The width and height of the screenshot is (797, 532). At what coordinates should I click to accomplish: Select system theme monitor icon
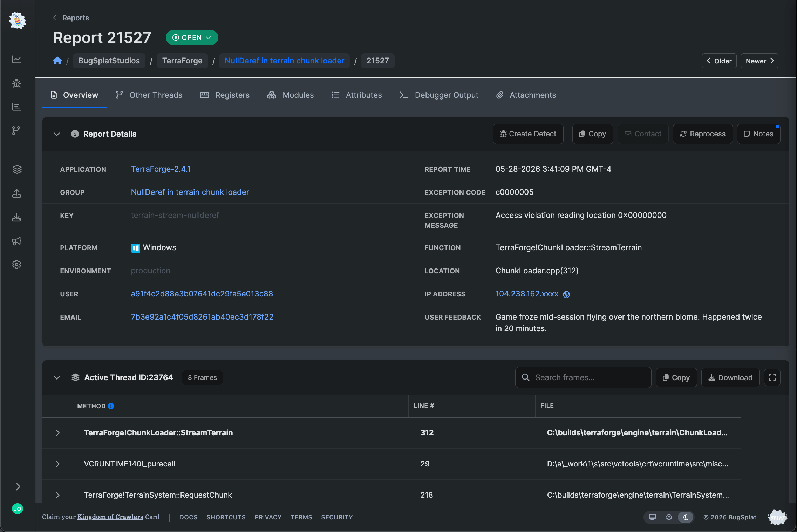[652, 517]
